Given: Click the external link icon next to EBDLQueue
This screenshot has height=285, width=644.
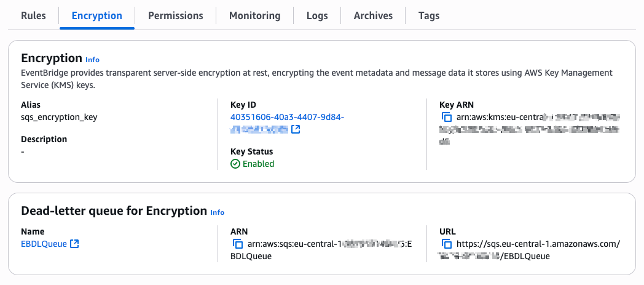Looking at the screenshot, I should pyautogui.click(x=74, y=244).
